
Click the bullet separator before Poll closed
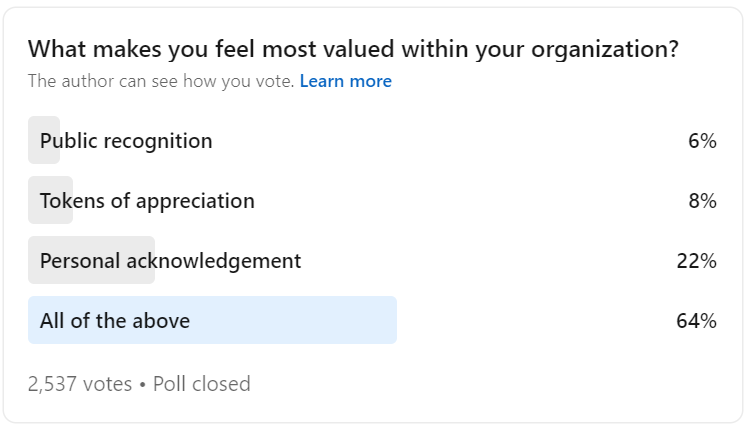(142, 385)
